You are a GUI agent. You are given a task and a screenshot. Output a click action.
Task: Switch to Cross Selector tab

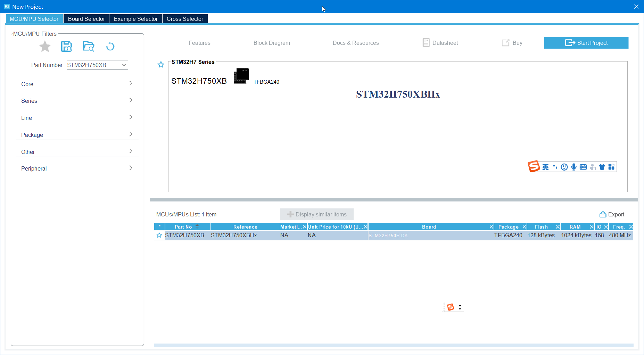pyautogui.click(x=185, y=19)
